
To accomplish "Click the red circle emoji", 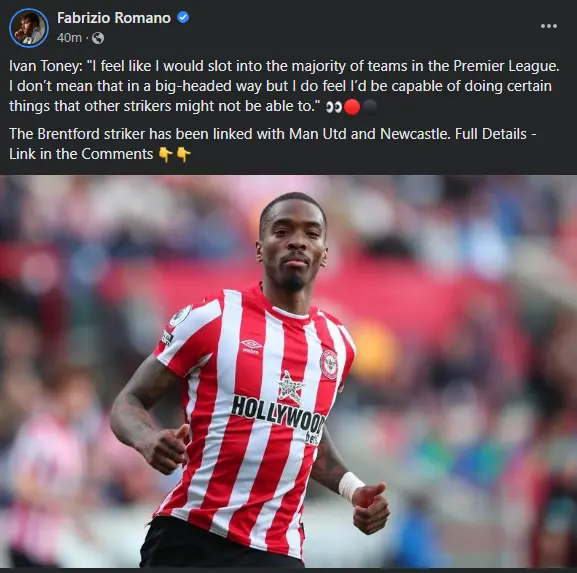I will tap(352, 107).
